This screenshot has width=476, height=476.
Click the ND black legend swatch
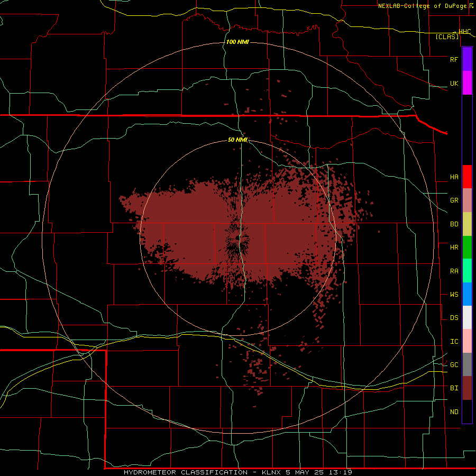coord(467,411)
